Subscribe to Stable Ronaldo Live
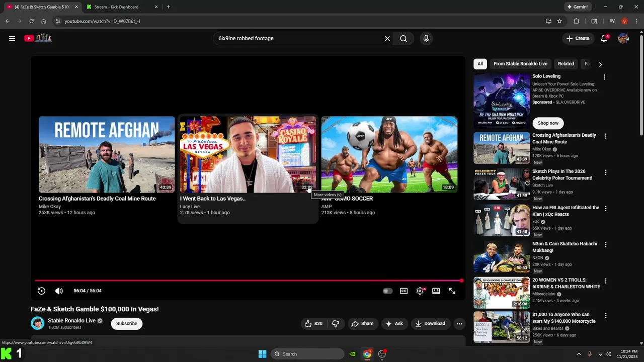Screen dimensions: 644x362 pos(127,324)
